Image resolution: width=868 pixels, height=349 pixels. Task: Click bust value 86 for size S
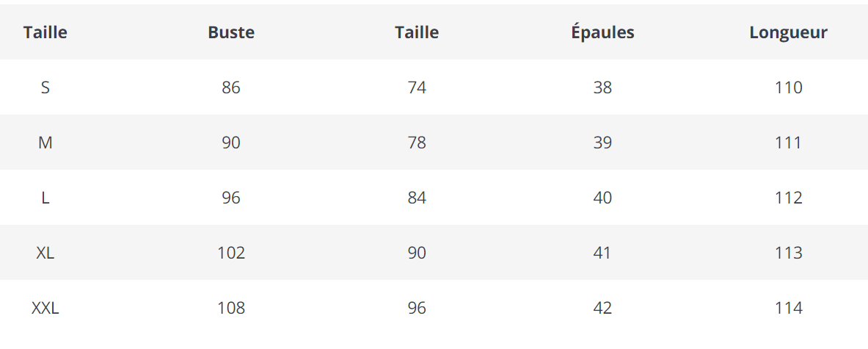tap(231, 87)
